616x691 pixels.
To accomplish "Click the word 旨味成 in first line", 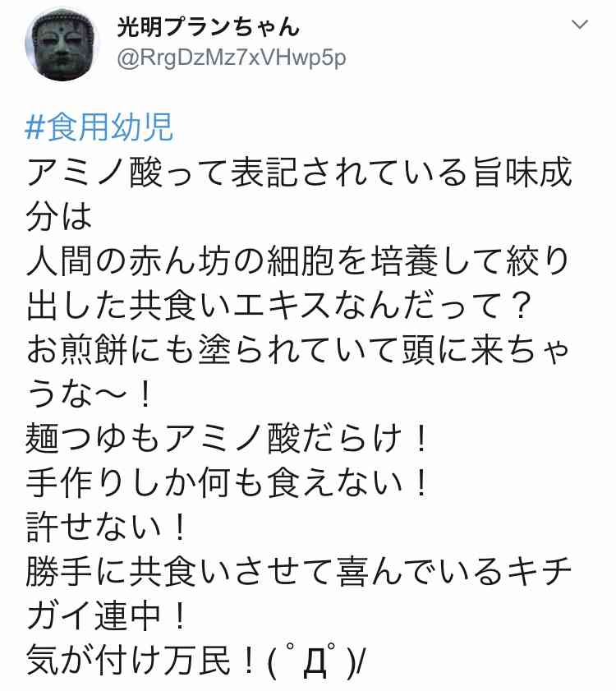I will (522, 172).
